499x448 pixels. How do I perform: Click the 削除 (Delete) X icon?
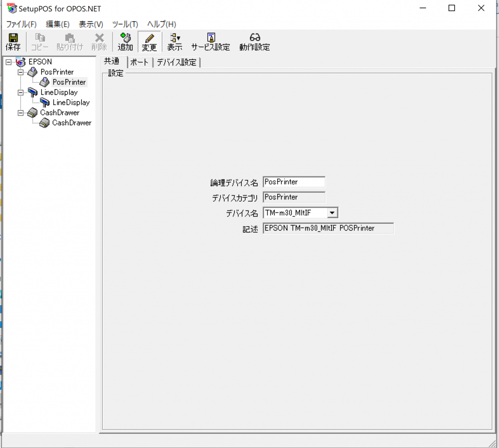tap(99, 38)
